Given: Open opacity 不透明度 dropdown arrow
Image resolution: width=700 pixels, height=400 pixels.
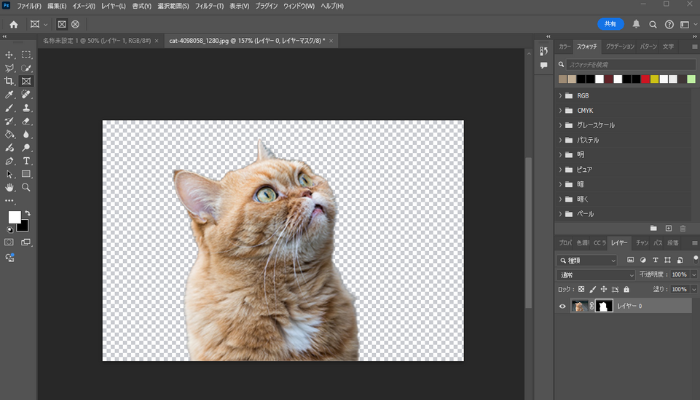Looking at the screenshot, I should (694, 275).
